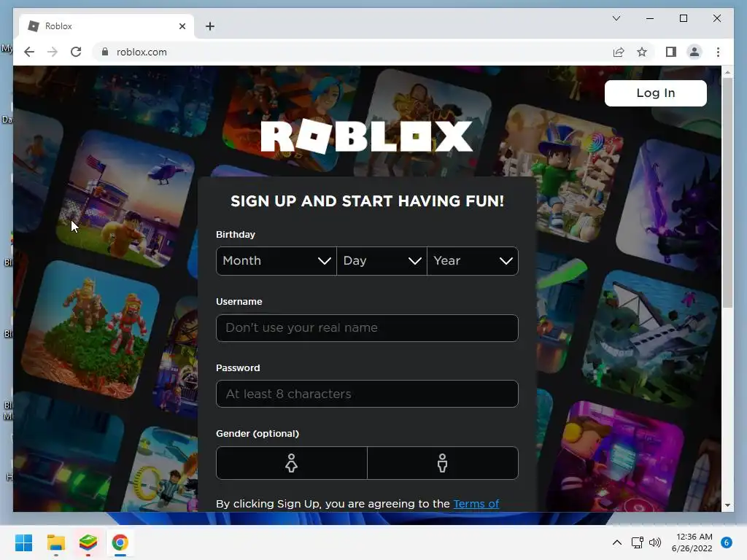Open a new browser tab
Viewport: 747px width, 560px height.
click(x=210, y=26)
